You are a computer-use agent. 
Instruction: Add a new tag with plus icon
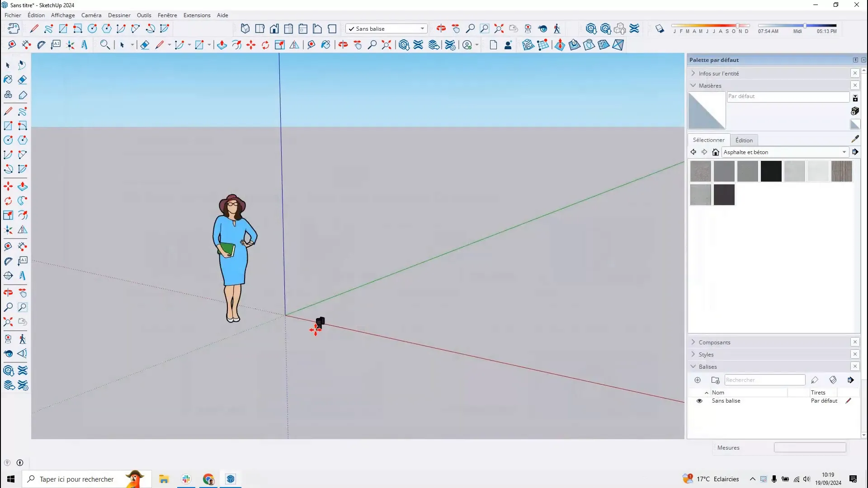[x=698, y=380]
